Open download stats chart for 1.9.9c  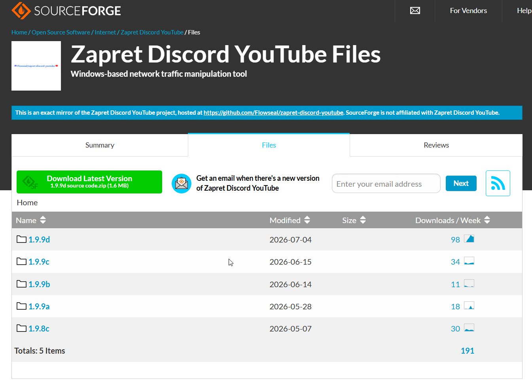(469, 261)
